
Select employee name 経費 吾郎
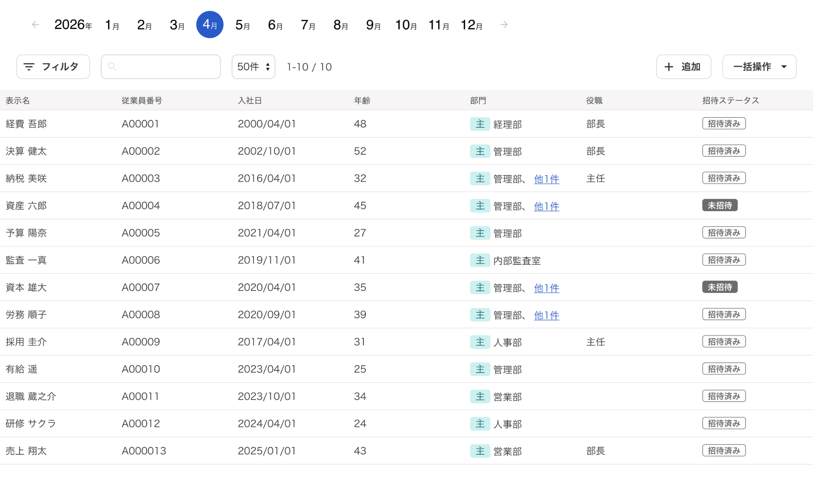point(26,124)
